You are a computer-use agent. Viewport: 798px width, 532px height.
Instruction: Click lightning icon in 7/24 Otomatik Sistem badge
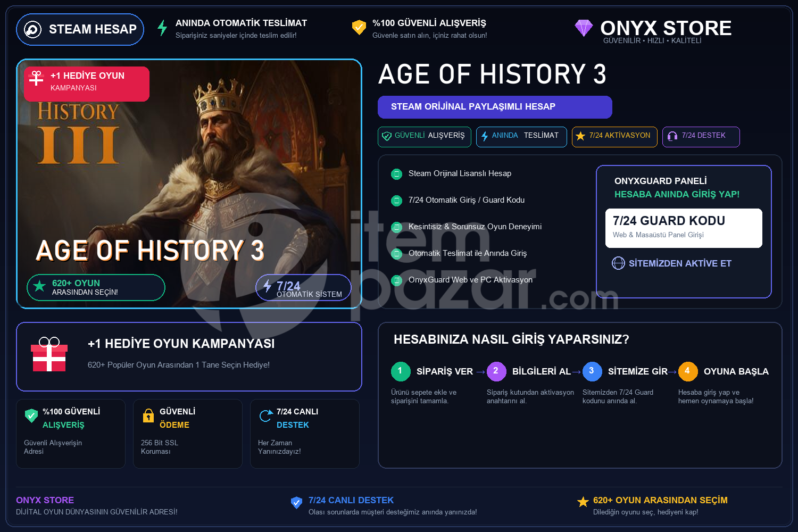(267, 286)
